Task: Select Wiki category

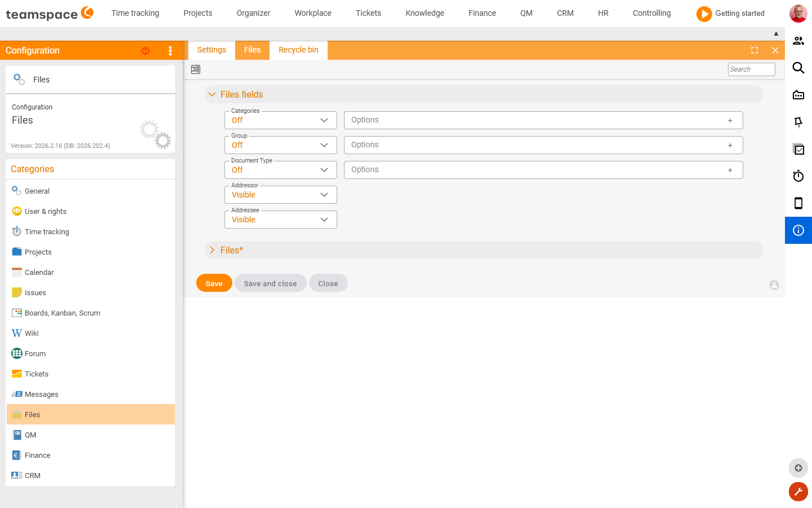Action: point(90,333)
